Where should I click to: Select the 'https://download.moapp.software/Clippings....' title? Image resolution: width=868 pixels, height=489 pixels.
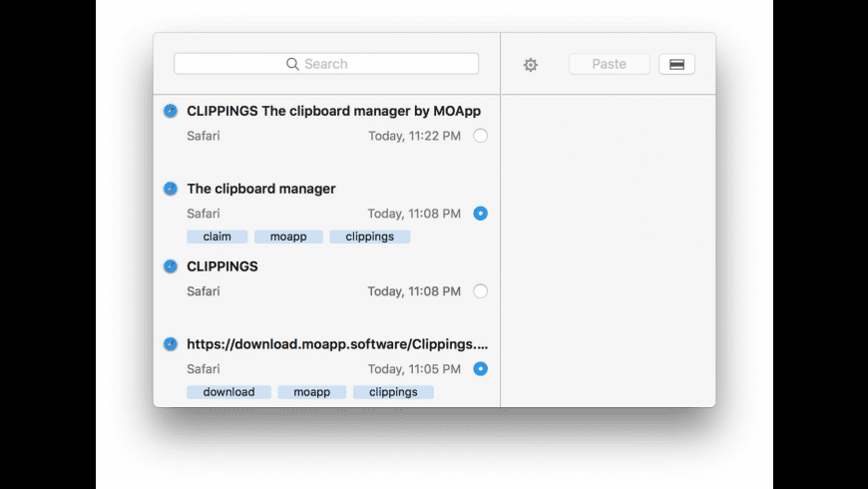click(x=337, y=344)
